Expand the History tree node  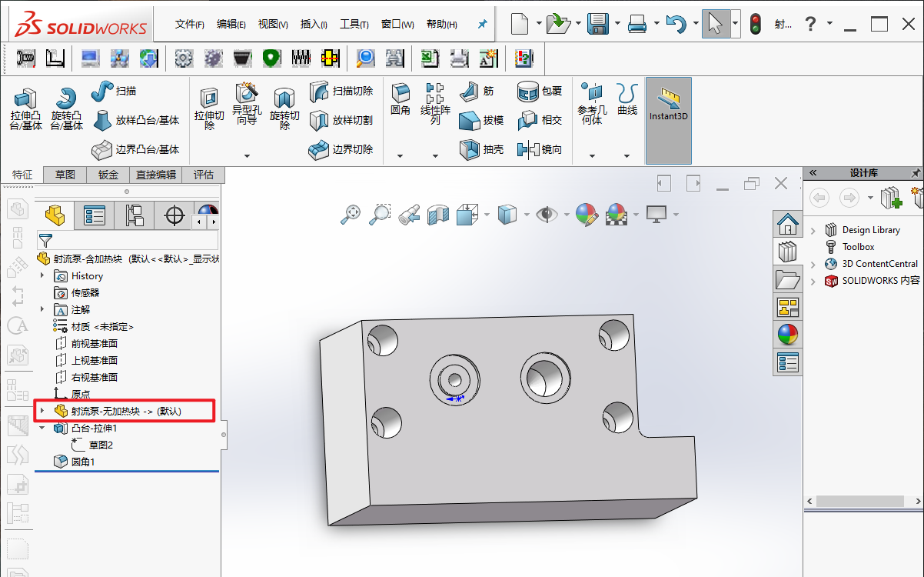[x=42, y=276]
